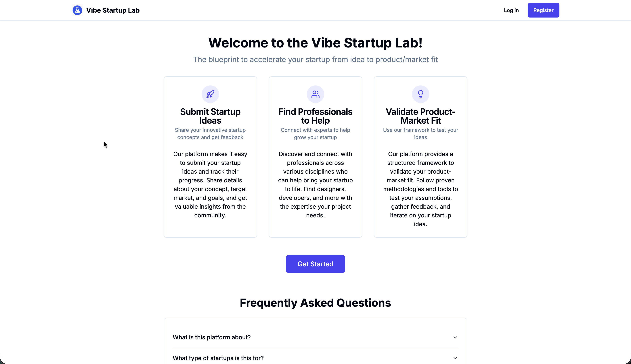
Task: Click the Frequently Asked Questions heading
Action: [315, 303]
